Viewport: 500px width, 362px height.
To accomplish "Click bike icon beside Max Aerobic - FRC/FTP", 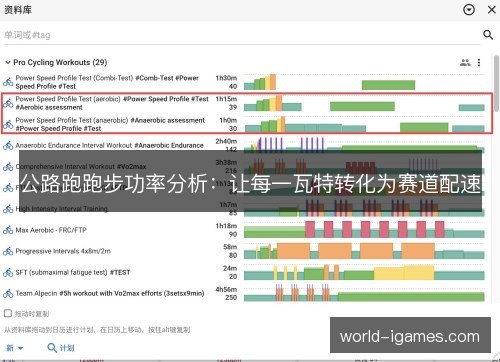I will coord(8,230).
